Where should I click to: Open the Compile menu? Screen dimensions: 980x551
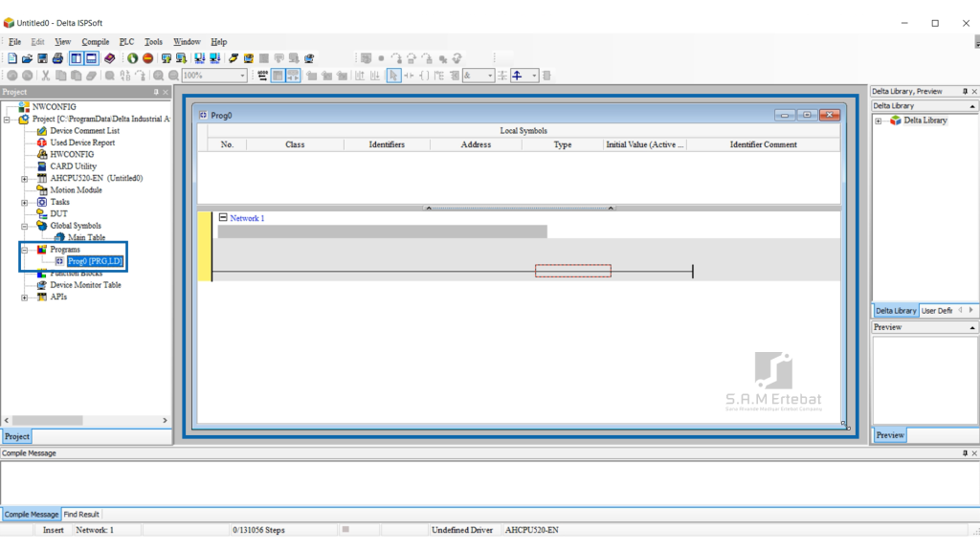coord(96,42)
